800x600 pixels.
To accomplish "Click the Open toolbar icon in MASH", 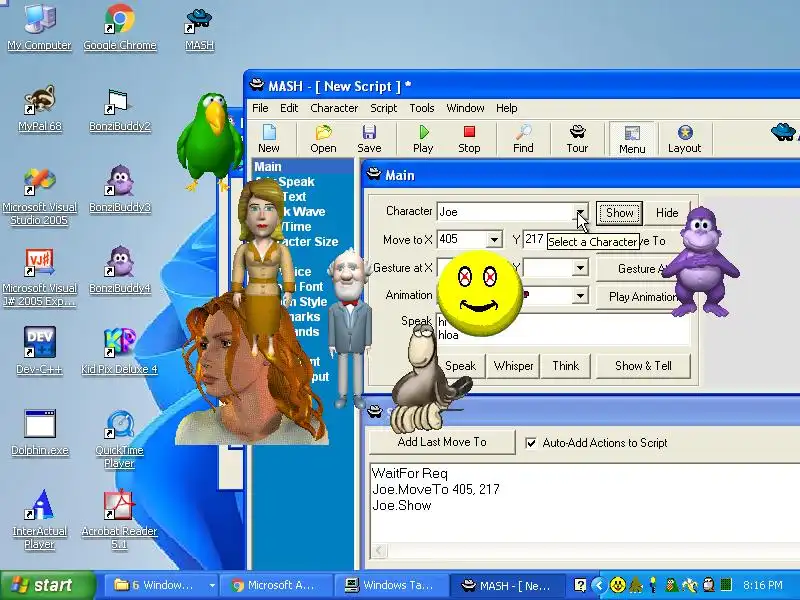I will click(x=323, y=138).
